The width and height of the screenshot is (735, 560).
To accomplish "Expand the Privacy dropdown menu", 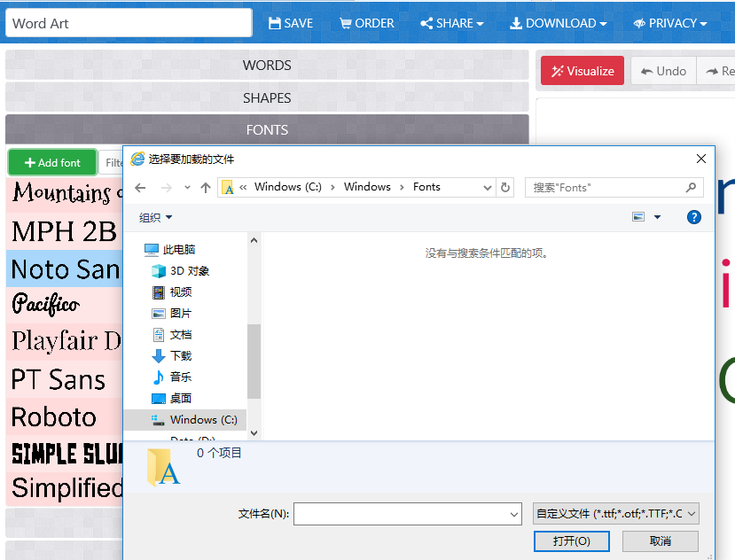I will coord(670,23).
